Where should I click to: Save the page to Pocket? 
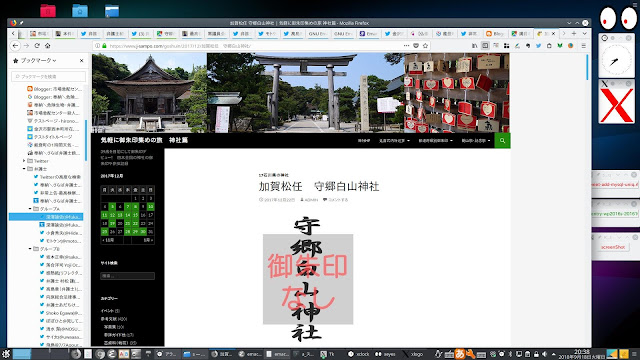pos(416,46)
